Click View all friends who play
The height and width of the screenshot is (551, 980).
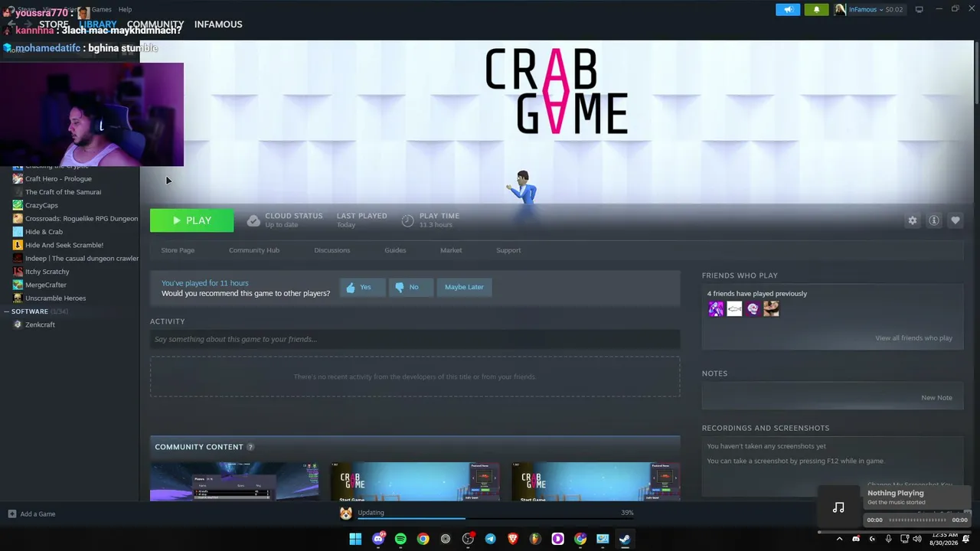[914, 338]
